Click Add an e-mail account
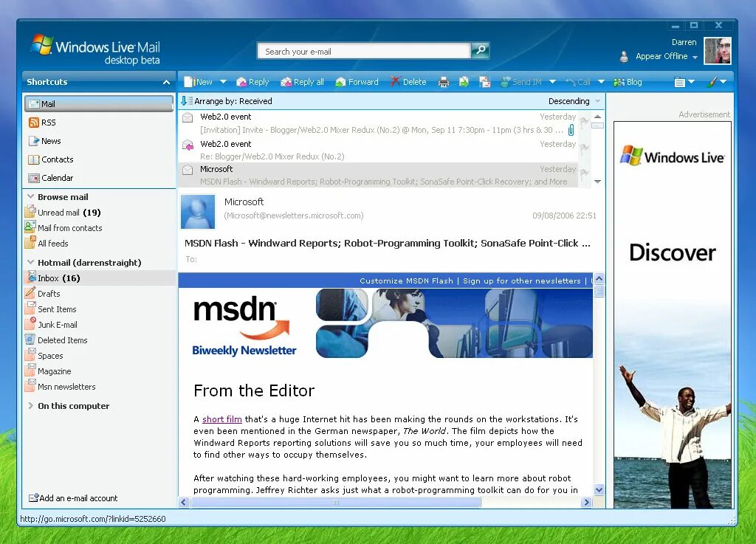Image resolution: width=756 pixels, height=544 pixels. pos(73,498)
